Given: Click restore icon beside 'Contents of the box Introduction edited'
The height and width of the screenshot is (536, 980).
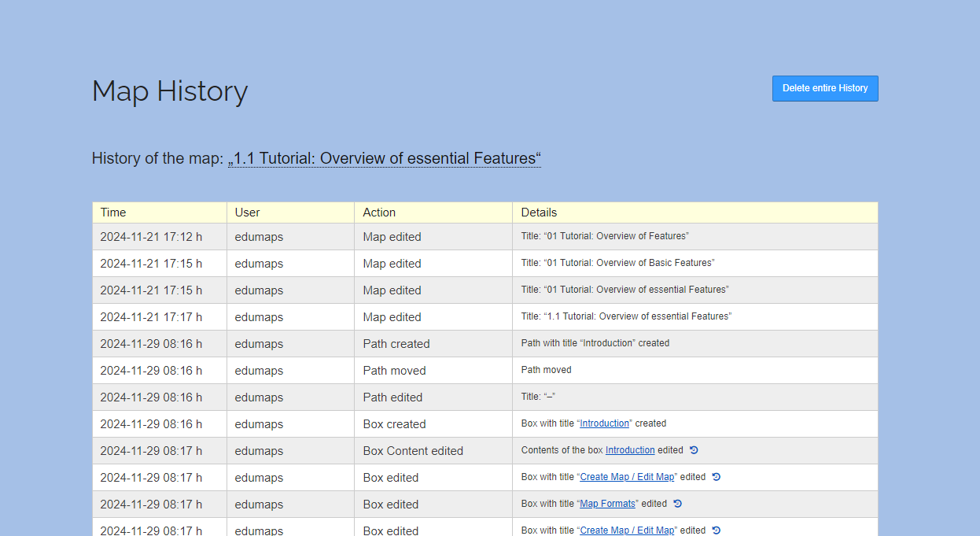Looking at the screenshot, I should (x=694, y=450).
